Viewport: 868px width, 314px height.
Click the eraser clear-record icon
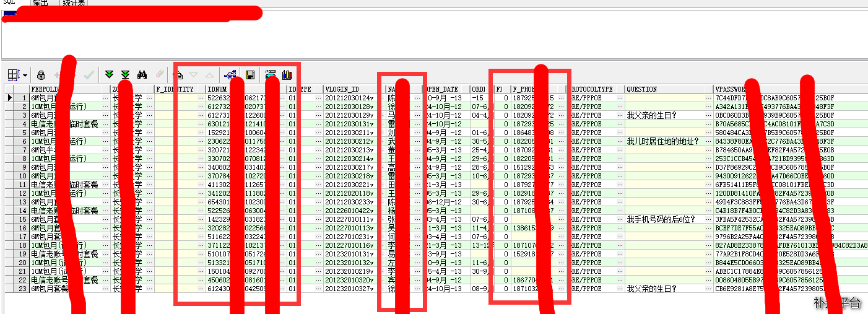[x=159, y=75]
